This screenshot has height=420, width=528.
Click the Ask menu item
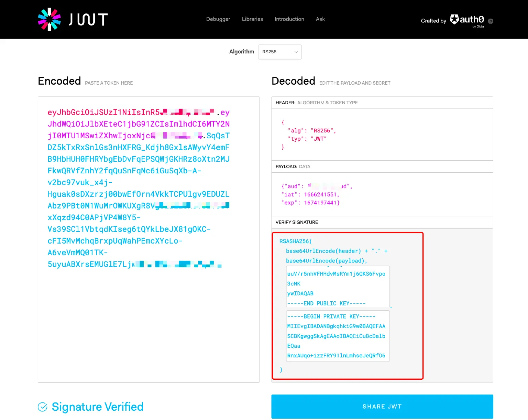320,19
